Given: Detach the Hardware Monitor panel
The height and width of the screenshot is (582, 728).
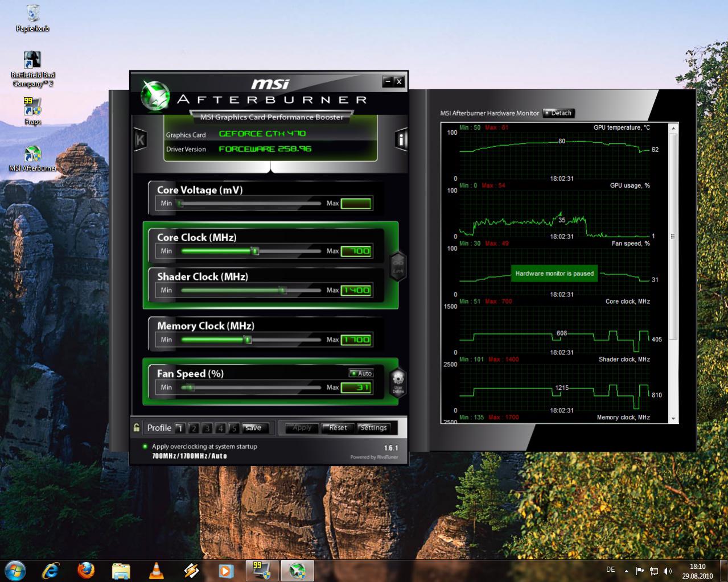Looking at the screenshot, I should pos(559,113).
